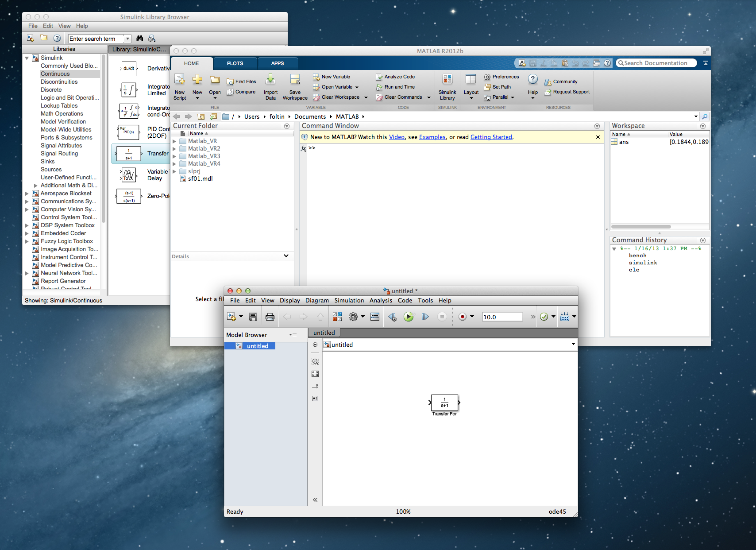Viewport: 756px width, 550px height.
Task: Open the New dropdown arrow
Action: (197, 98)
